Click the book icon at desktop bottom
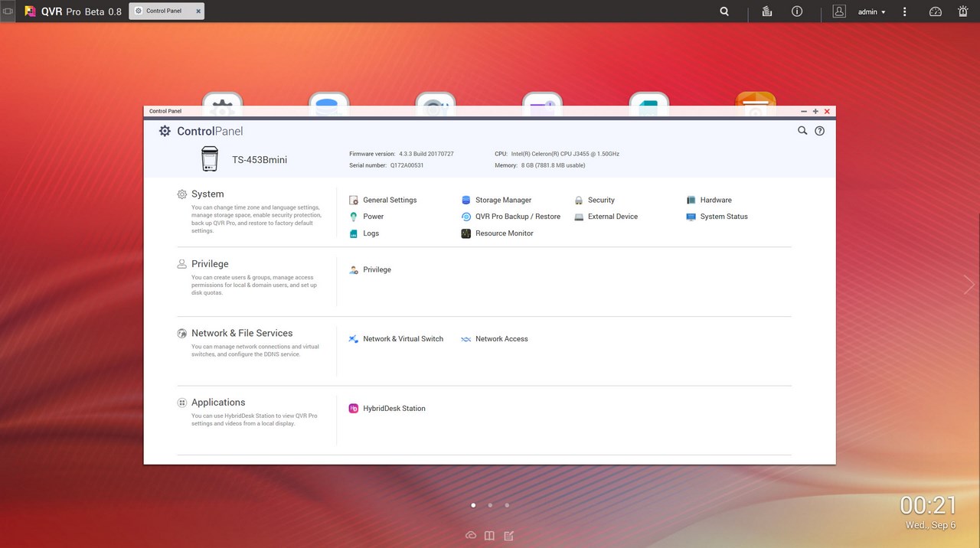This screenshot has width=980, height=548. coord(489,536)
